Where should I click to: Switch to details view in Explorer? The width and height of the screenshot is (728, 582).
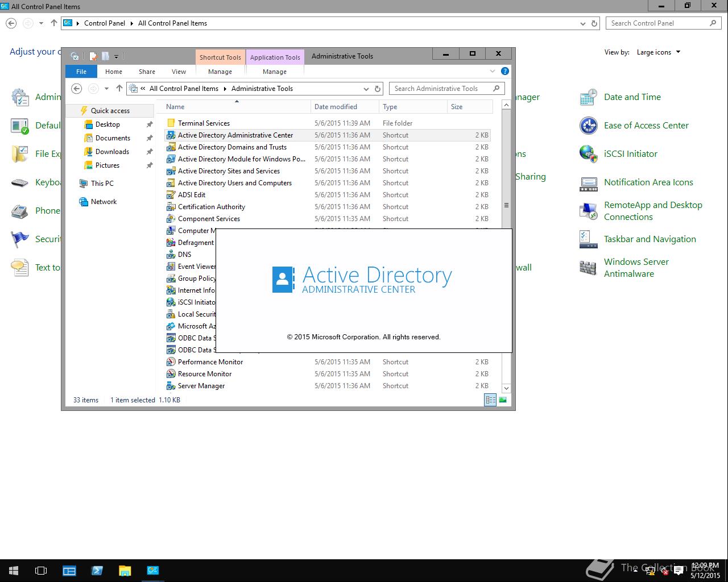click(490, 400)
